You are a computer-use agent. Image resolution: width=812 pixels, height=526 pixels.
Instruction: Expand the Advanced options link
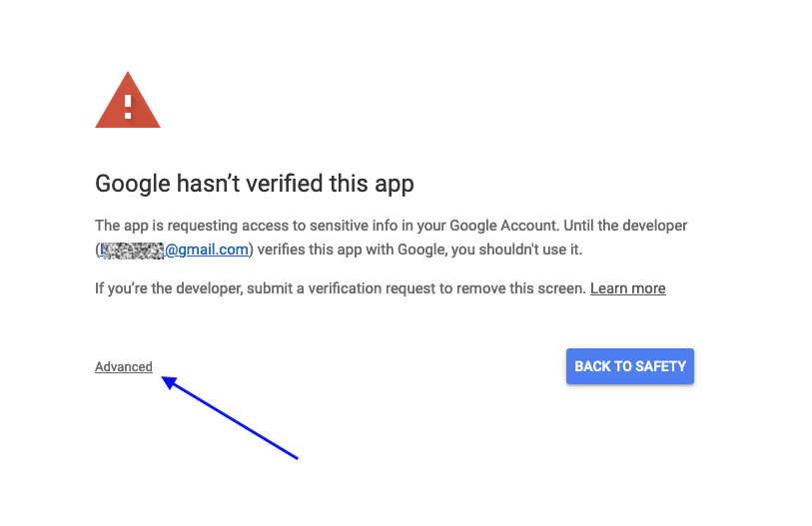(124, 366)
